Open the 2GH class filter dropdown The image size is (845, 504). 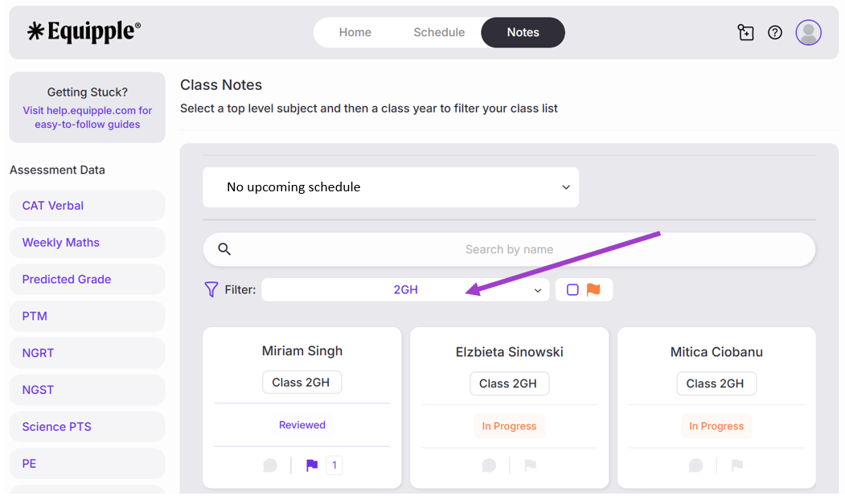click(405, 289)
